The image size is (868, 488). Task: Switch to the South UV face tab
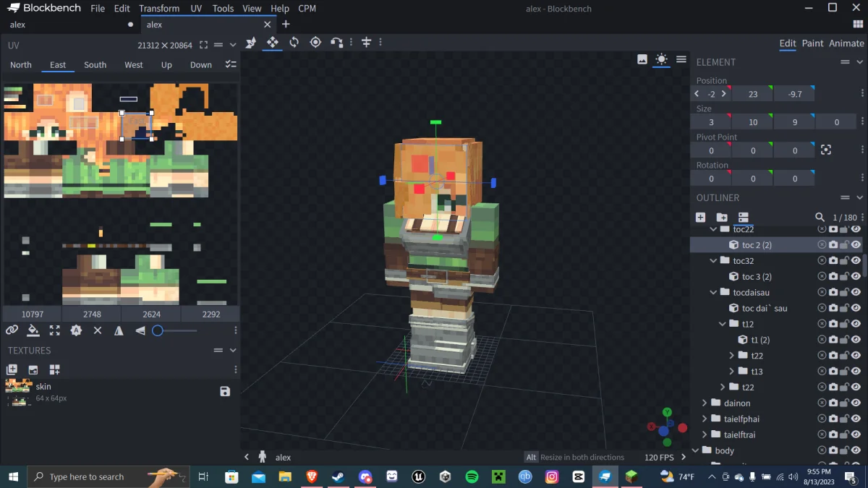point(95,64)
